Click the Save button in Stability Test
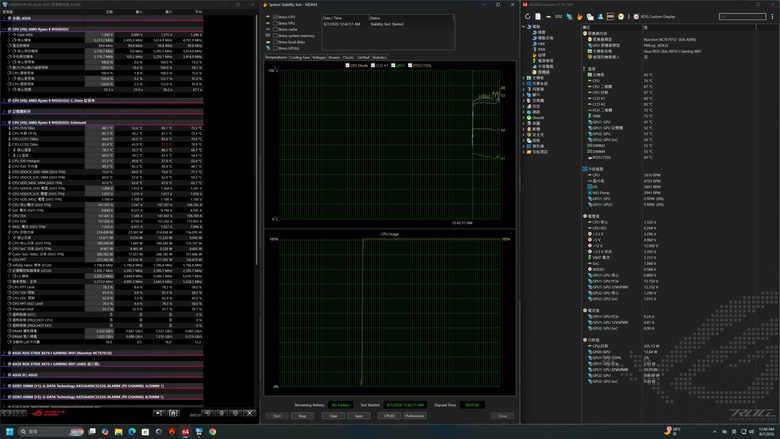The width and height of the screenshot is (780, 439). click(x=358, y=416)
